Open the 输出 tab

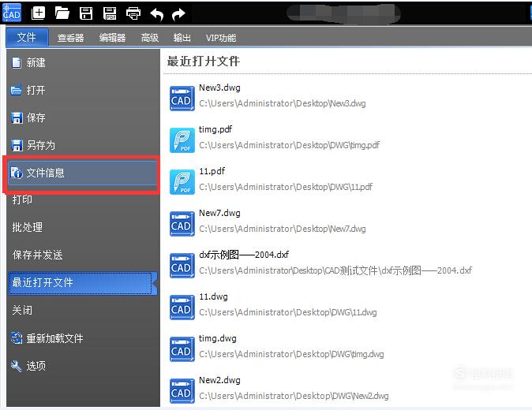182,38
